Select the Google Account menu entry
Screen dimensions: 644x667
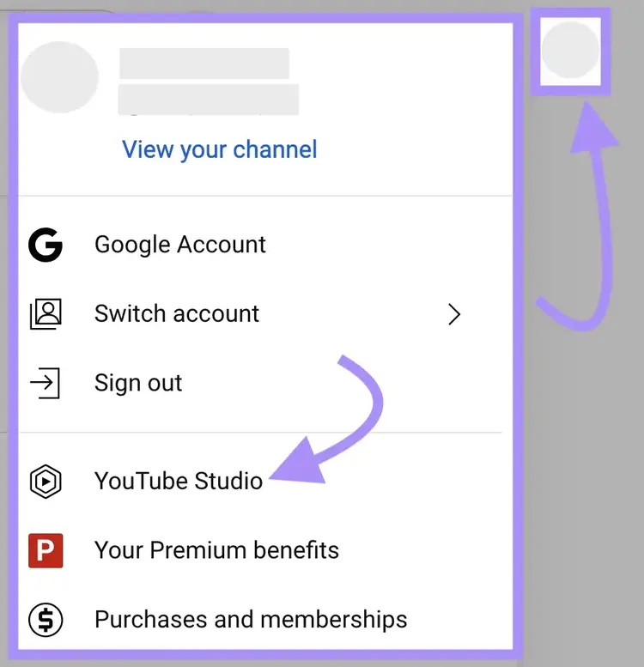coord(265,245)
